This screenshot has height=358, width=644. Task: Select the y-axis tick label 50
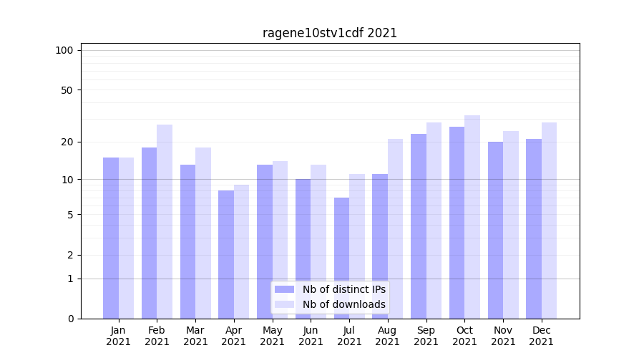tap(67, 90)
